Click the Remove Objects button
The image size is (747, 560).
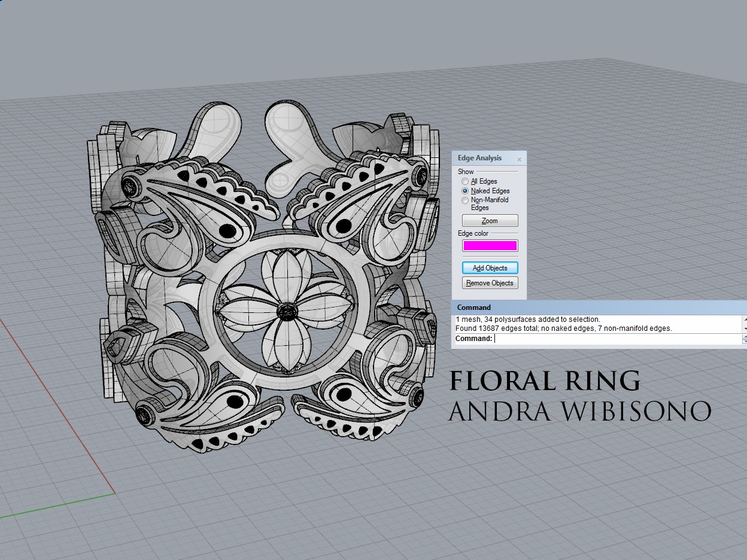pyautogui.click(x=490, y=283)
